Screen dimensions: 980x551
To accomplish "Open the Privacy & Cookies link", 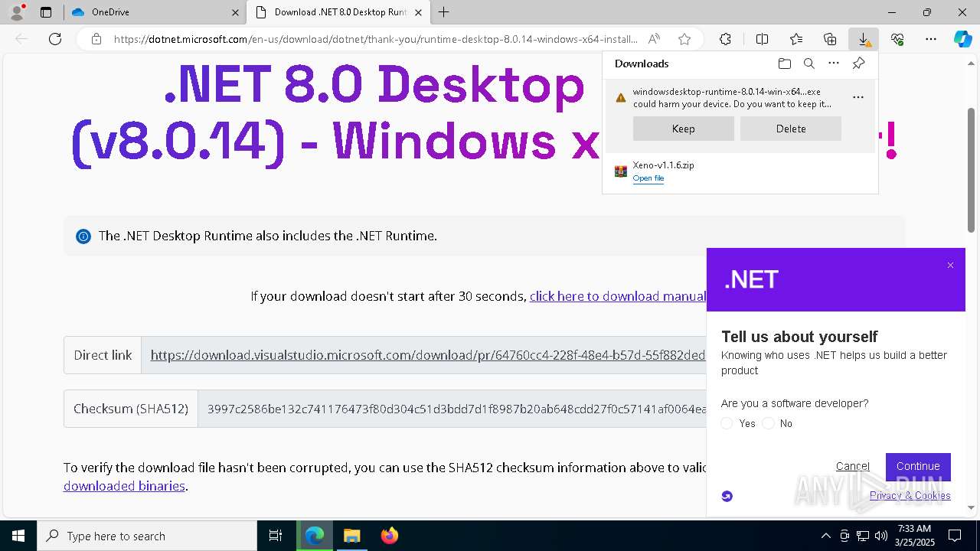I will pos(910,495).
